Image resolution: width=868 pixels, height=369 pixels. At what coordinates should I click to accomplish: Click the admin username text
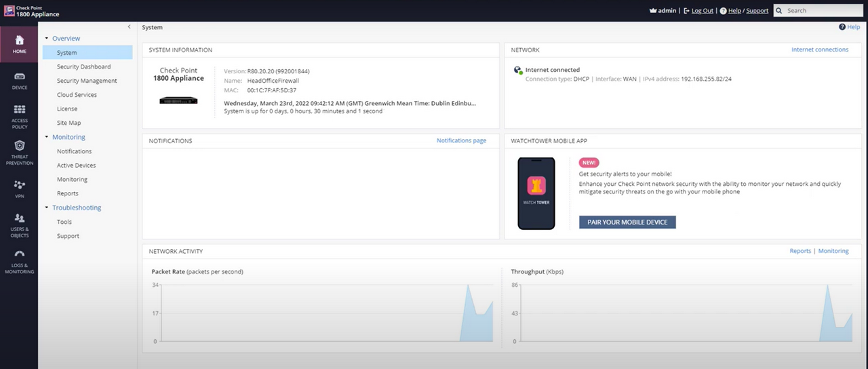point(667,11)
